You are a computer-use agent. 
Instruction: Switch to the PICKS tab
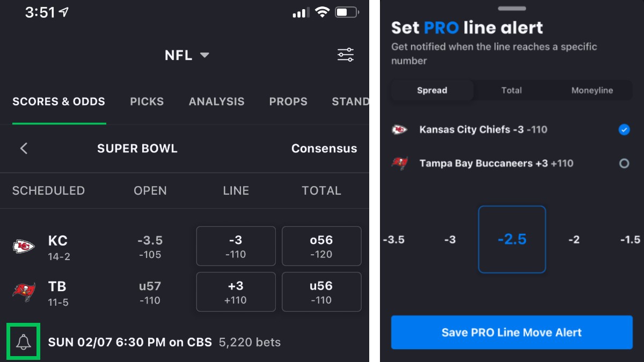coord(147,101)
